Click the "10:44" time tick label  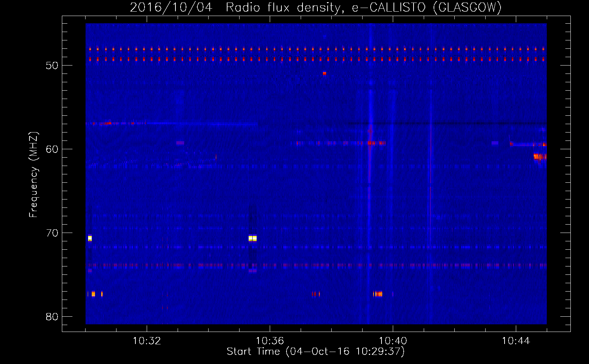(x=516, y=341)
